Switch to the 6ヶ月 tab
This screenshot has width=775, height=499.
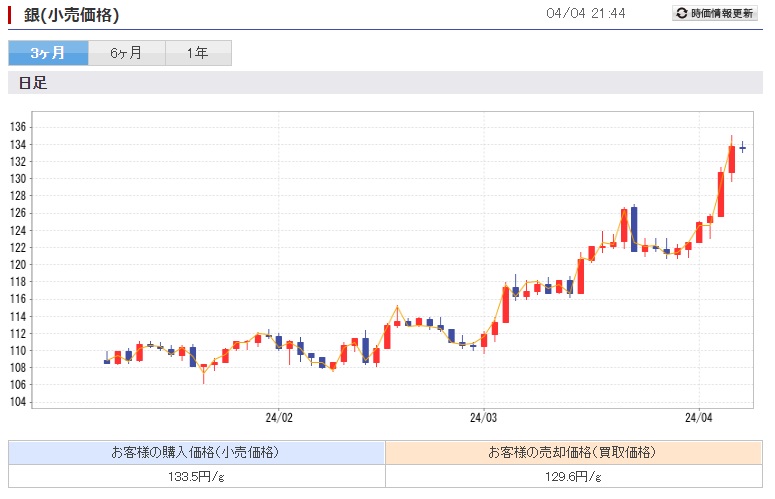[x=127, y=53]
